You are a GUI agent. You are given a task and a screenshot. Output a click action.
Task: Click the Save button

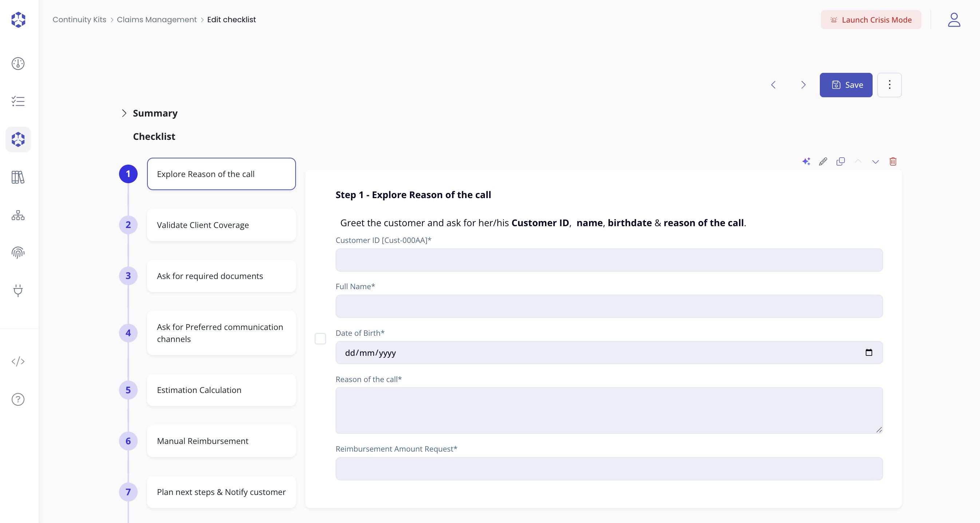pos(846,84)
